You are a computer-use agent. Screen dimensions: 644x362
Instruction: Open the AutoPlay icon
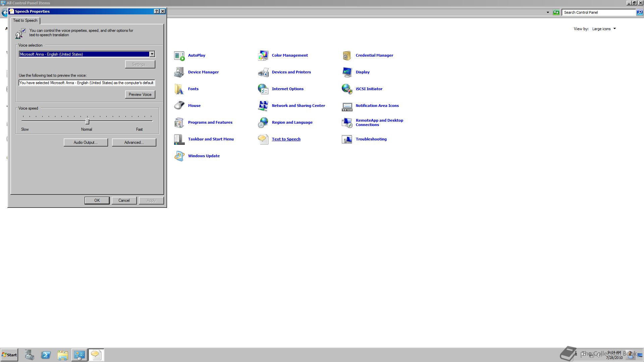tap(179, 56)
